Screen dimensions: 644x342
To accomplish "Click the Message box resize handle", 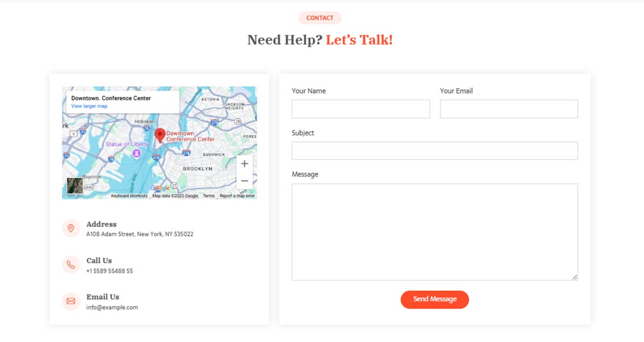I will [x=574, y=277].
